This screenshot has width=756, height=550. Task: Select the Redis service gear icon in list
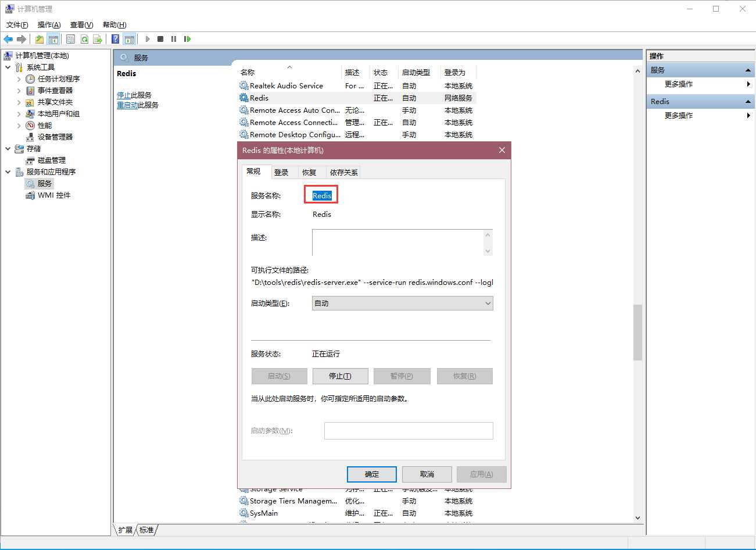click(244, 98)
